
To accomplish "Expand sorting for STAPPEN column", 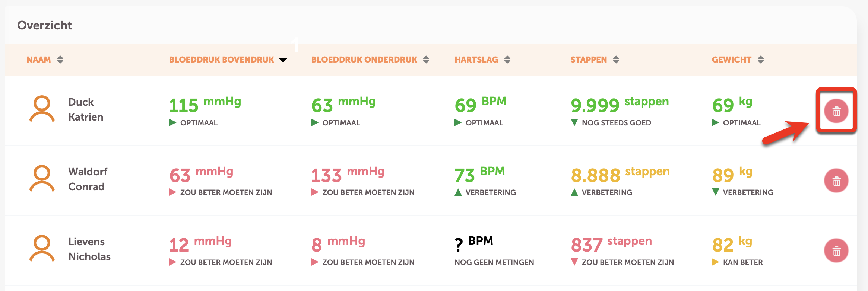I will (616, 59).
